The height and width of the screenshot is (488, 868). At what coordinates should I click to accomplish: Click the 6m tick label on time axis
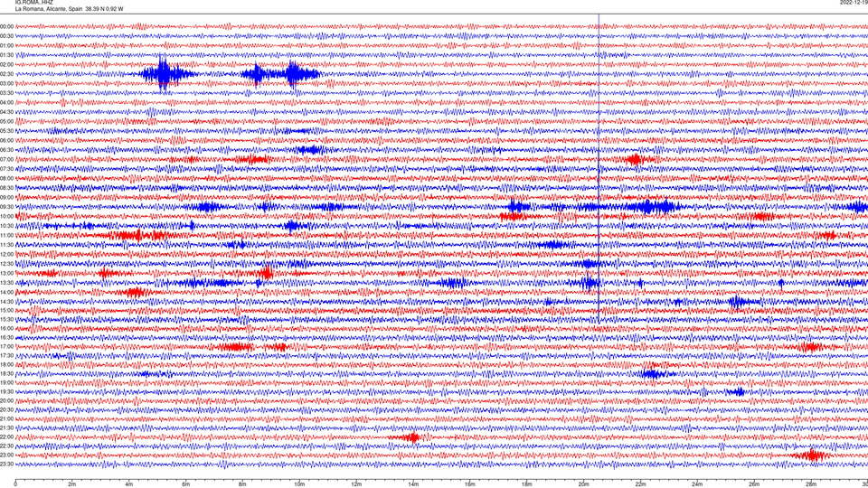coord(185,484)
